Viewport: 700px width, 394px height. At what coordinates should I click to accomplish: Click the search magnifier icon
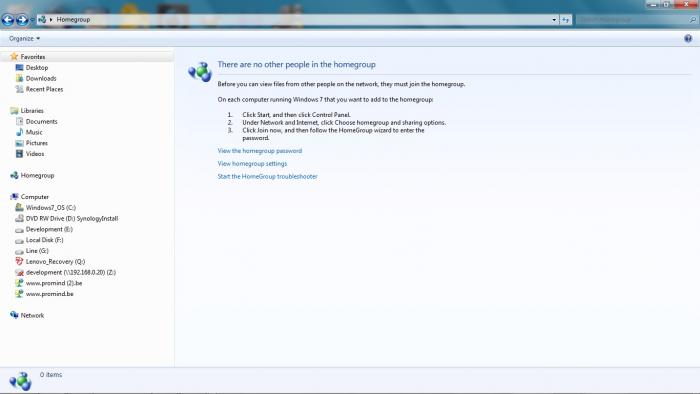(692, 20)
